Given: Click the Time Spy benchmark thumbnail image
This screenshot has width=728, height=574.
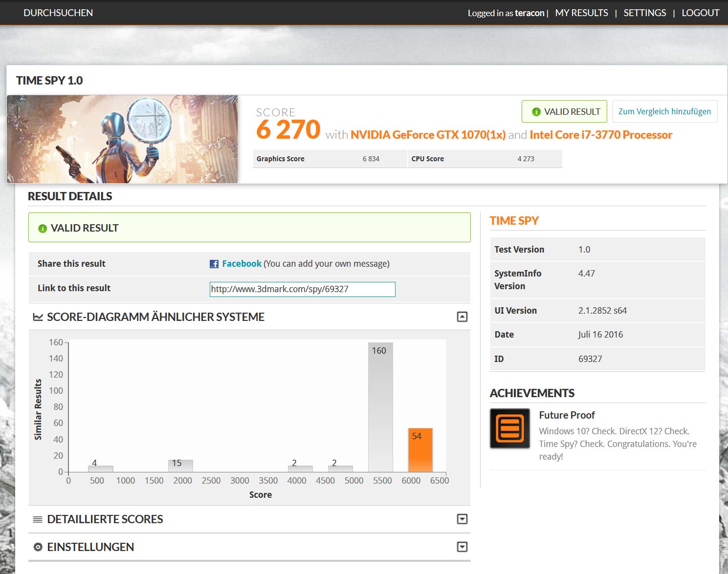Looking at the screenshot, I should [x=122, y=139].
